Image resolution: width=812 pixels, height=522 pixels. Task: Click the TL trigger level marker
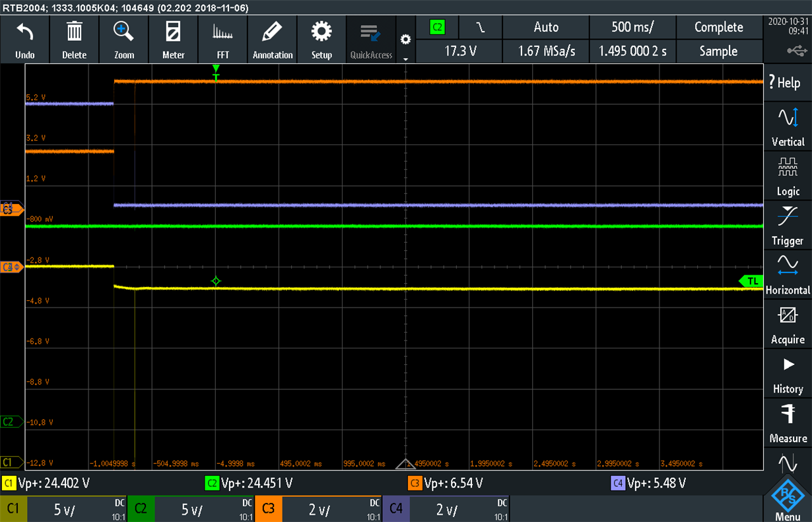[x=751, y=281]
